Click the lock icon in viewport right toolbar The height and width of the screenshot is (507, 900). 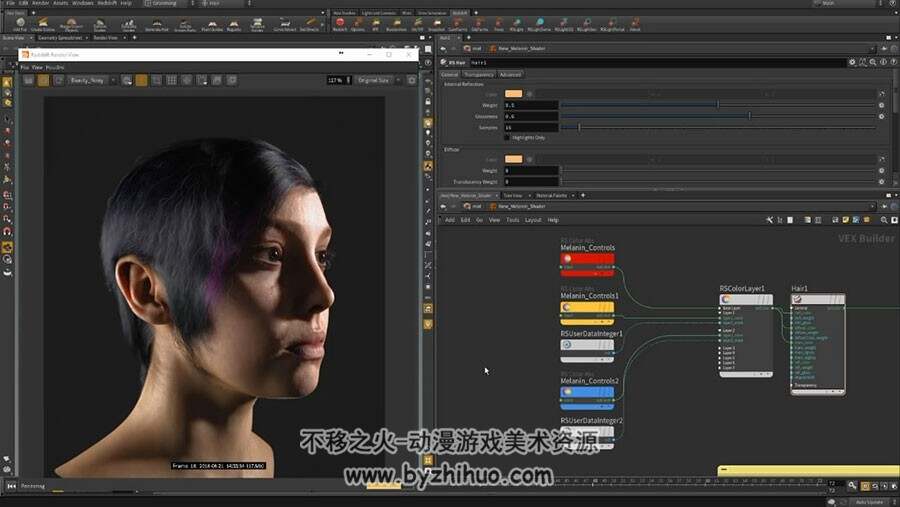click(428, 102)
